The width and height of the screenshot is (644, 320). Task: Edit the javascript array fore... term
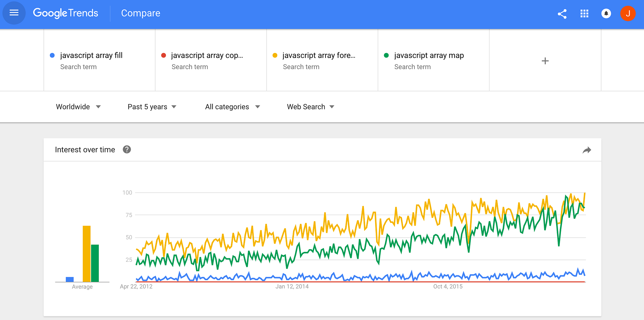[319, 55]
